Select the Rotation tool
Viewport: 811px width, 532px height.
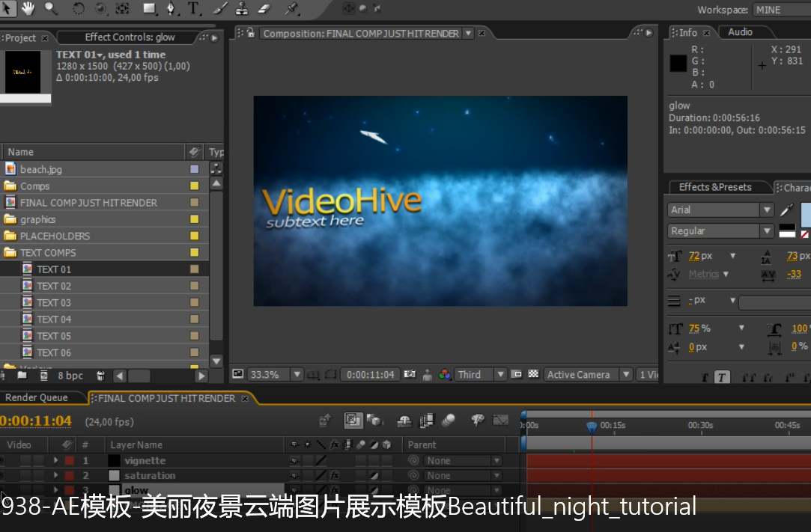point(78,8)
